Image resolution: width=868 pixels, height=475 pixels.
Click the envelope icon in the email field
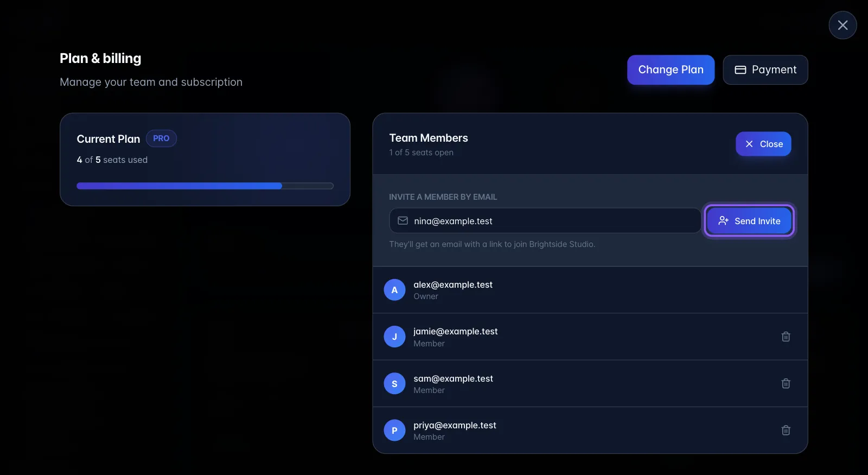coord(403,221)
